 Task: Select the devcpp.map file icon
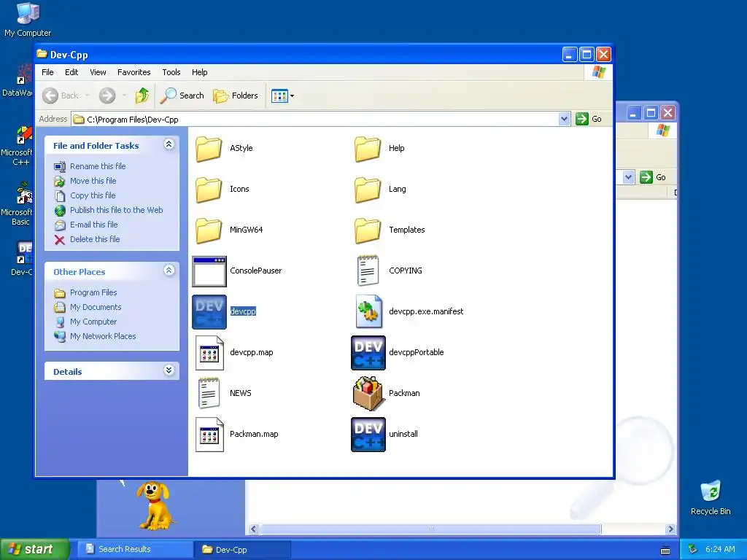pyautogui.click(x=209, y=353)
